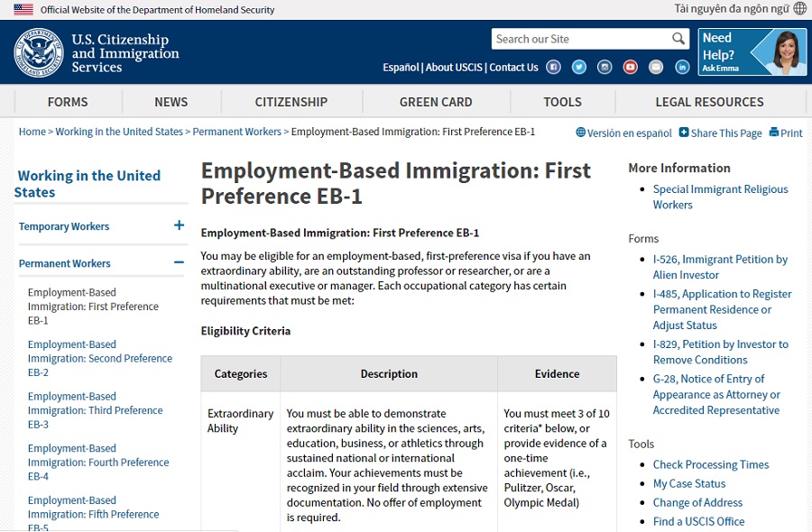Click the Print link
Viewport: 812px width, 532px height.
click(x=791, y=133)
